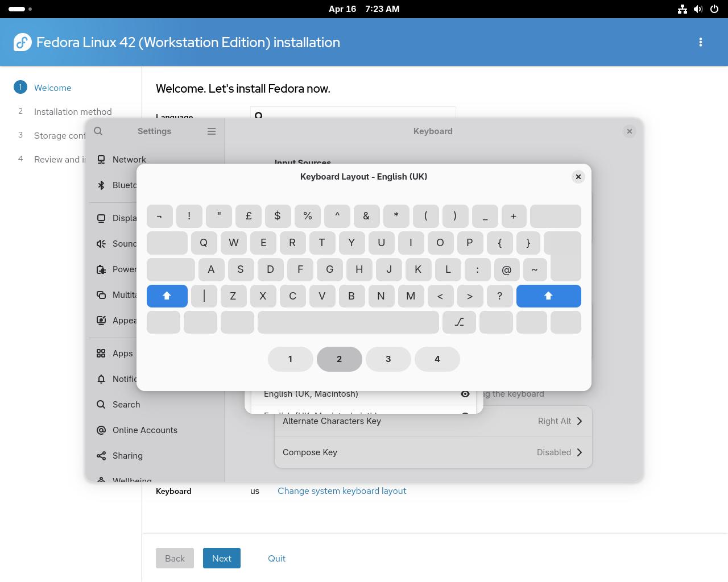Click the asterisk (*) key
Viewport: 728px width, 582px height.
point(396,216)
